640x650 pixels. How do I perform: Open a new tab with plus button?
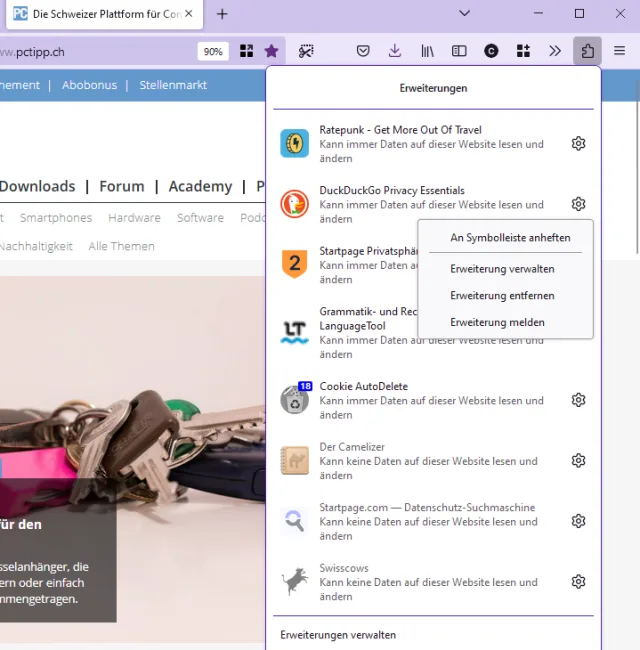tap(222, 14)
